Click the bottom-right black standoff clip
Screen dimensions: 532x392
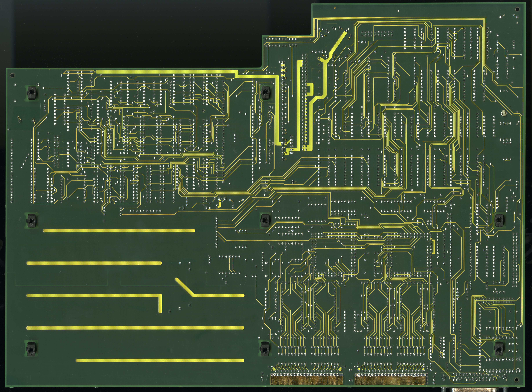pyautogui.click(x=499, y=349)
